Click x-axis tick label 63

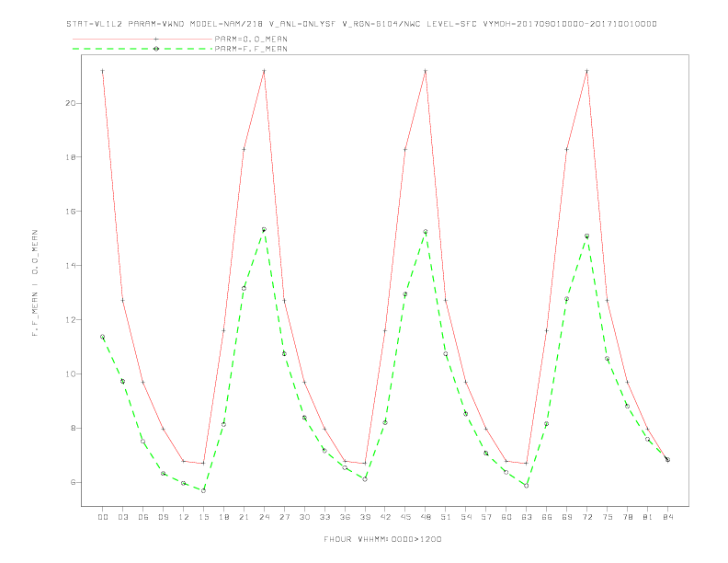(527, 517)
